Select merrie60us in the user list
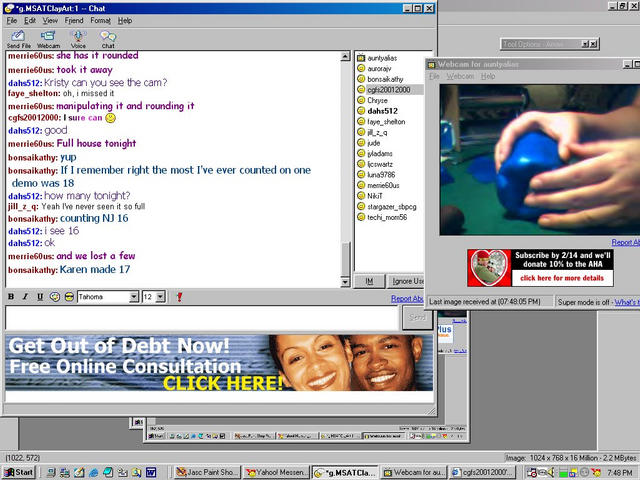640x480 pixels. click(383, 185)
